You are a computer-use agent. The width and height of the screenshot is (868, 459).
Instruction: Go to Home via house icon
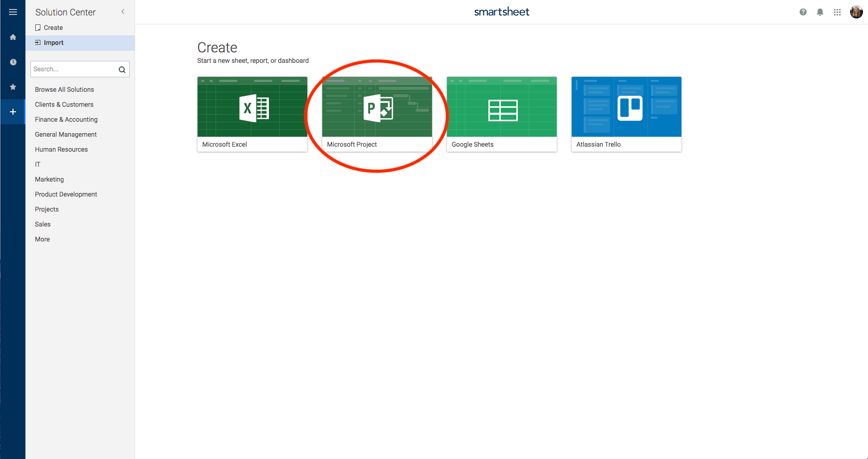(13, 37)
